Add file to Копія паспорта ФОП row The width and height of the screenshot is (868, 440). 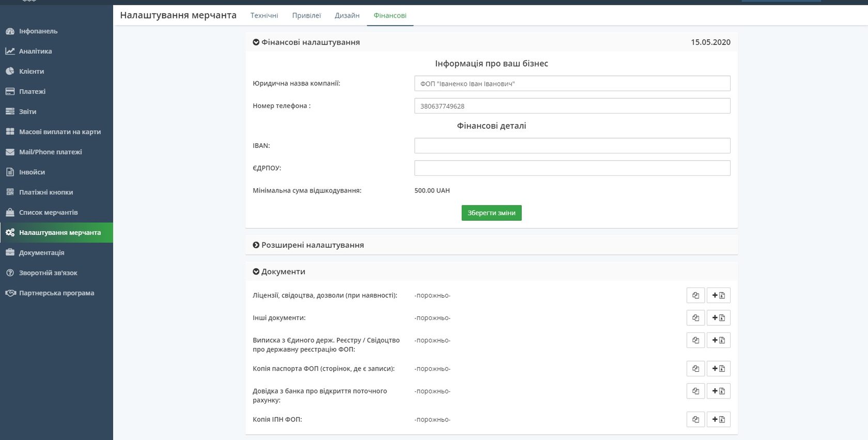pyautogui.click(x=718, y=369)
